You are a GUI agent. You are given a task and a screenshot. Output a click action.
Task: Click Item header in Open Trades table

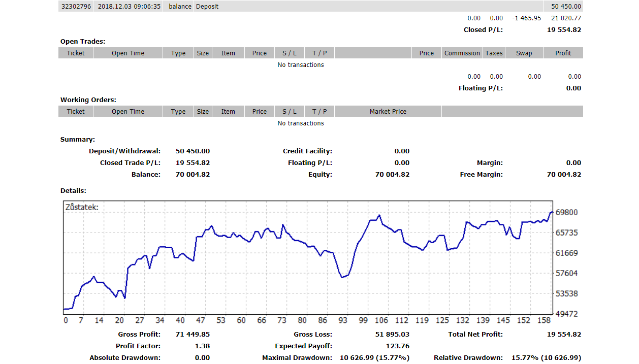(x=228, y=53)
